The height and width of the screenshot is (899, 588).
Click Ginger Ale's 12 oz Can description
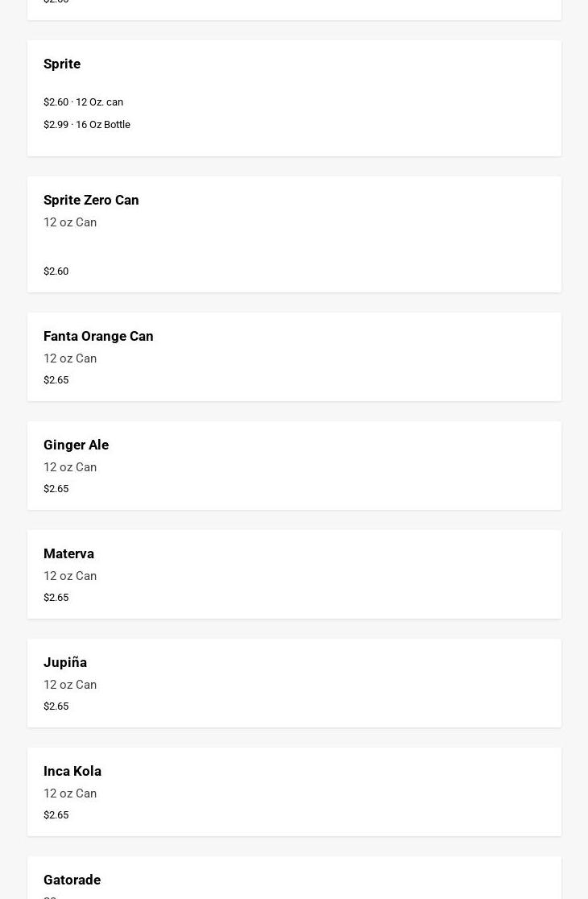(x=70, y=467)
